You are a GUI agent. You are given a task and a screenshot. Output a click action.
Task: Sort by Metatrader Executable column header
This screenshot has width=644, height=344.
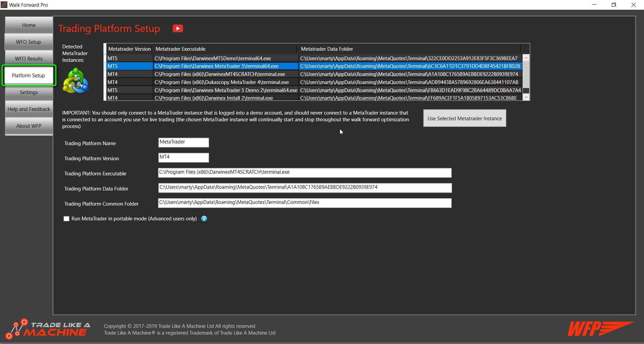[225, 49]
